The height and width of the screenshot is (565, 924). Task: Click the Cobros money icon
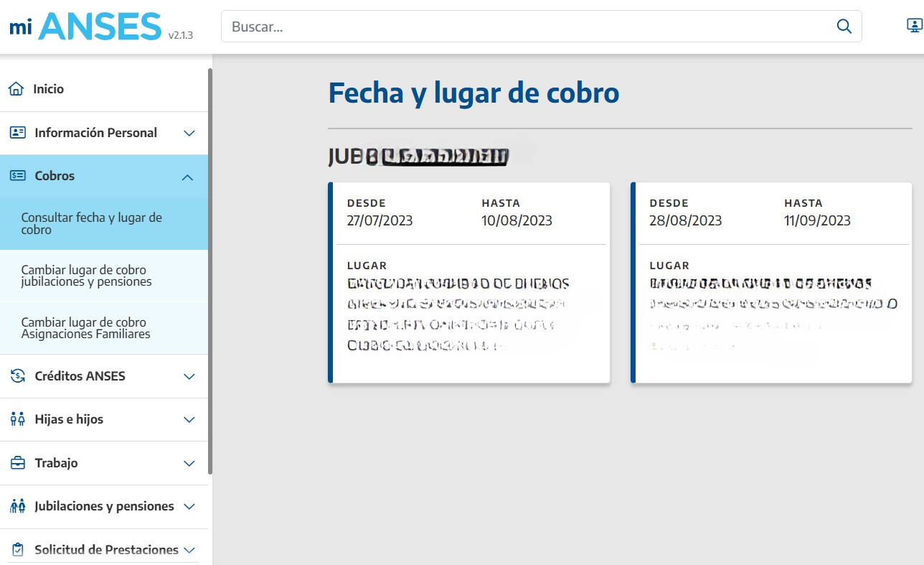tap(18, 176)
